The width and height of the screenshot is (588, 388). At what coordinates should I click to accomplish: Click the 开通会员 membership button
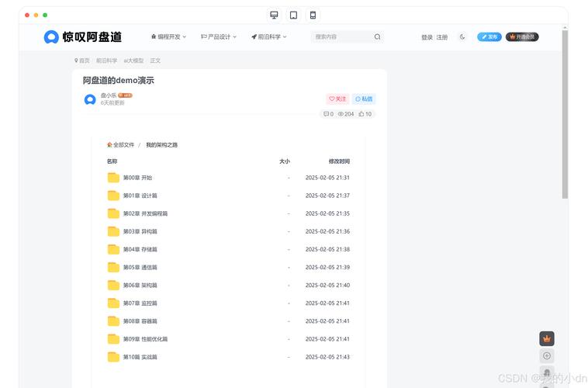click(x=522, y=36)
